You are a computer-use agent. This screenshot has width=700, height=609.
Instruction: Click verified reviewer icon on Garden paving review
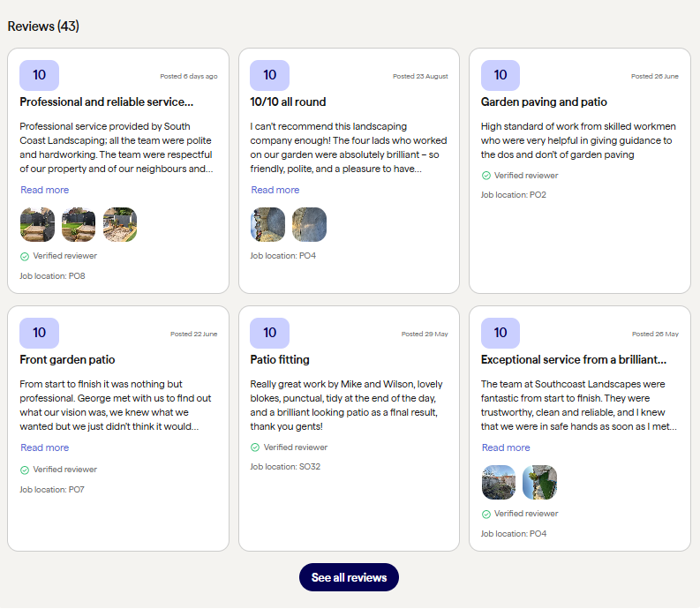486,176
